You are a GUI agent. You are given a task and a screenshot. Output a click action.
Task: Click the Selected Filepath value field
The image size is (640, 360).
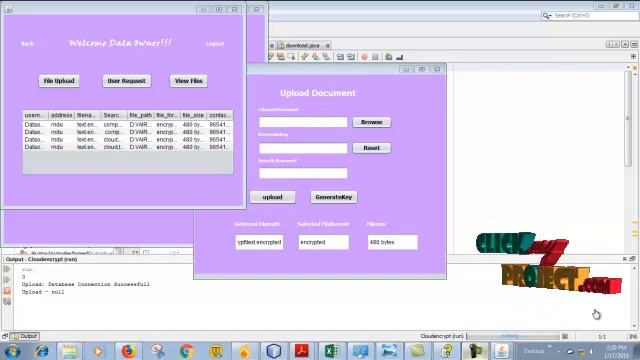point(259,242)
